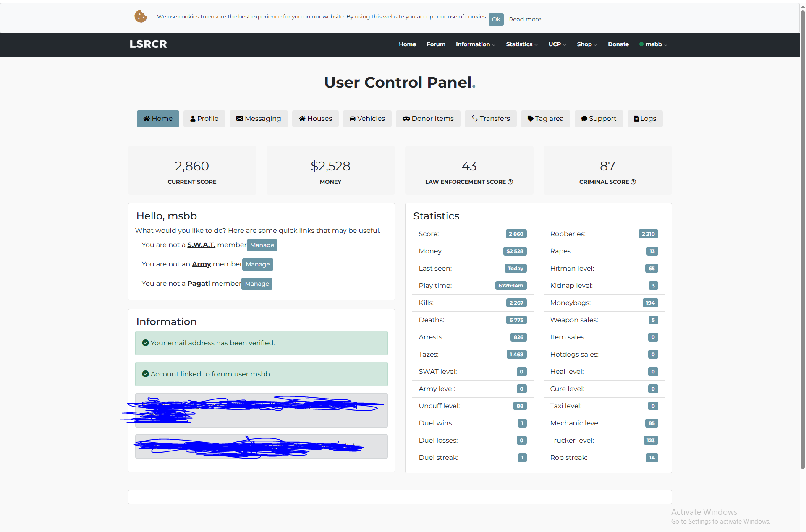Viewport: 806px width, 532px height.
Task: Click Manage for Army membership
Action: click(x=258, y=264)
